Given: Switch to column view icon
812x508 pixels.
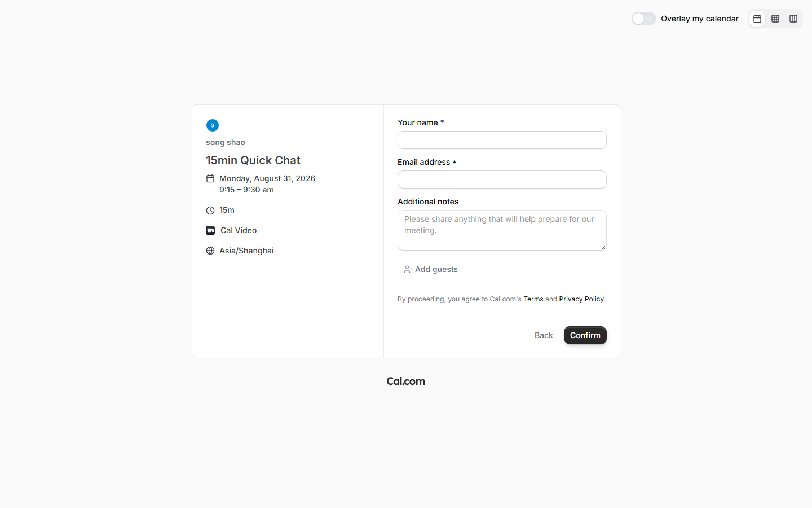Looking at the screenshot, I should 793,19.
